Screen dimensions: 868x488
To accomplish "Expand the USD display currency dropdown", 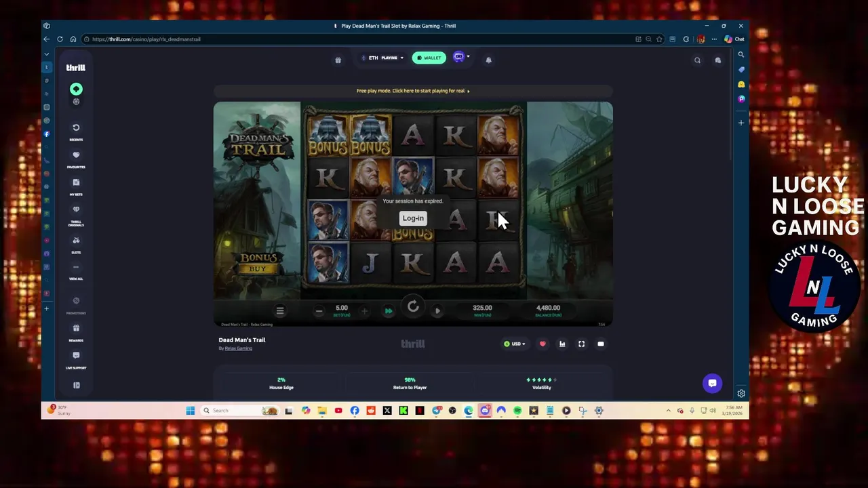I will pos(515,344).
